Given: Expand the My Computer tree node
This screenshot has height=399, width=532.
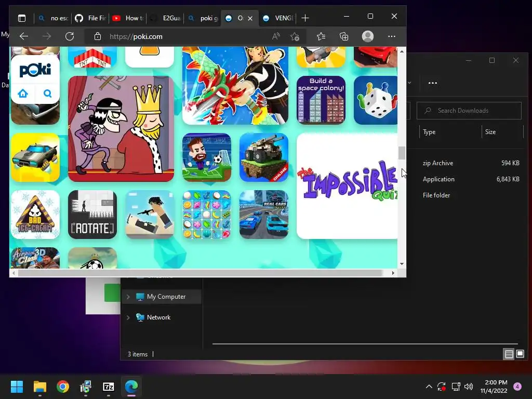Looking at the screenshot, I should [x=128, y=297].
